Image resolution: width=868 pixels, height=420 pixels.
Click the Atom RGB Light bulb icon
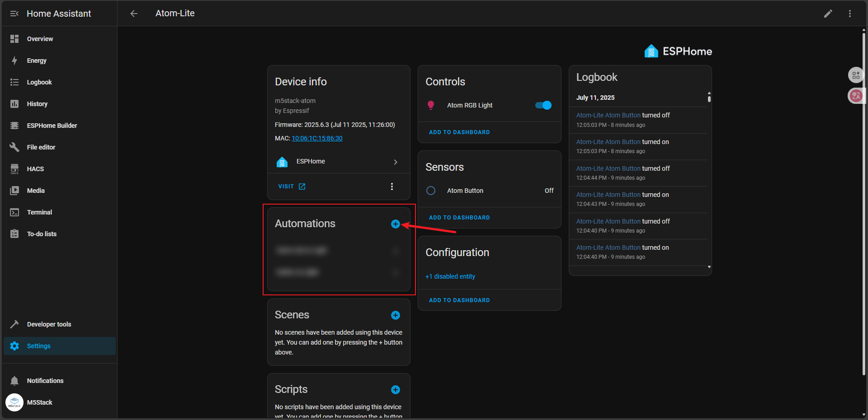431,105
